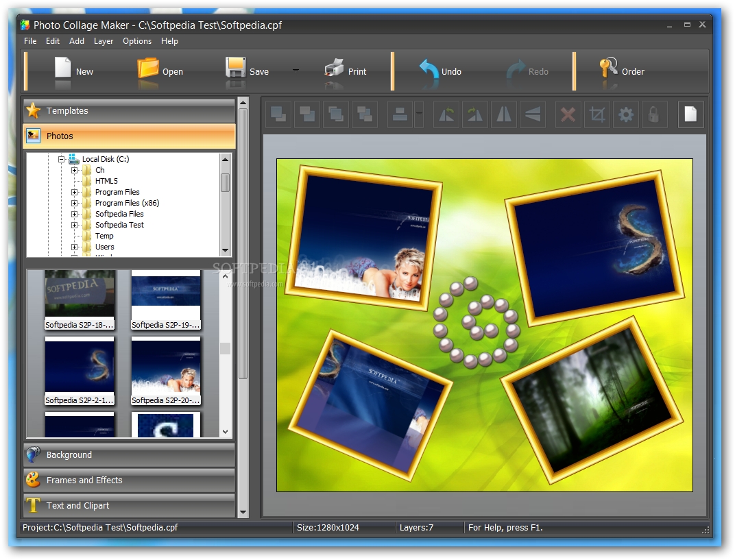
Task: Select the Crop tool icon
Action: [x=597, y=114]
